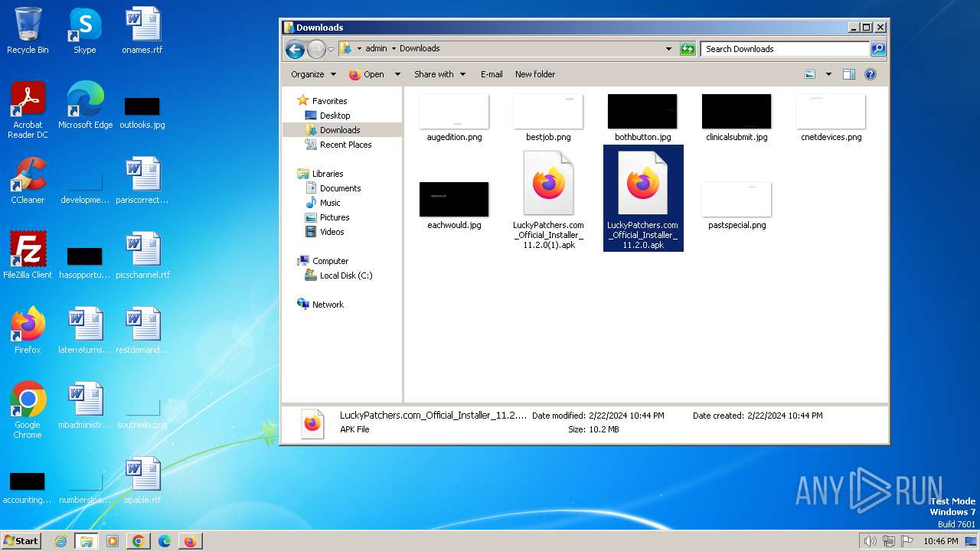This screenshot has width=980, height=551.
Task: Launch Google Chrome desktop shortcut
Action: click(x=28, y=410)
